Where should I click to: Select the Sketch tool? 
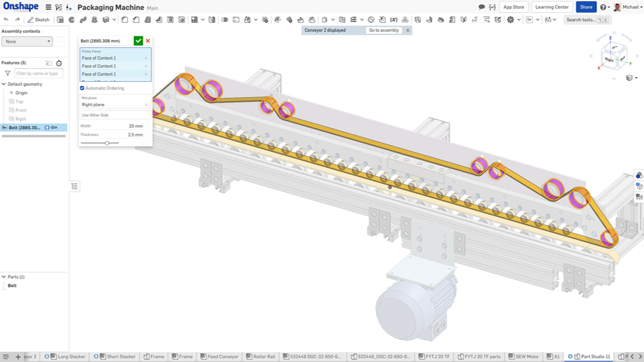[38, 20]
